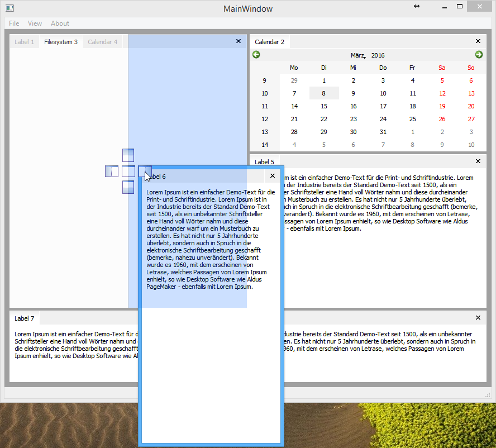Select Sunday March 13
The width and height of the screenshot is (496, 448).
471,93
